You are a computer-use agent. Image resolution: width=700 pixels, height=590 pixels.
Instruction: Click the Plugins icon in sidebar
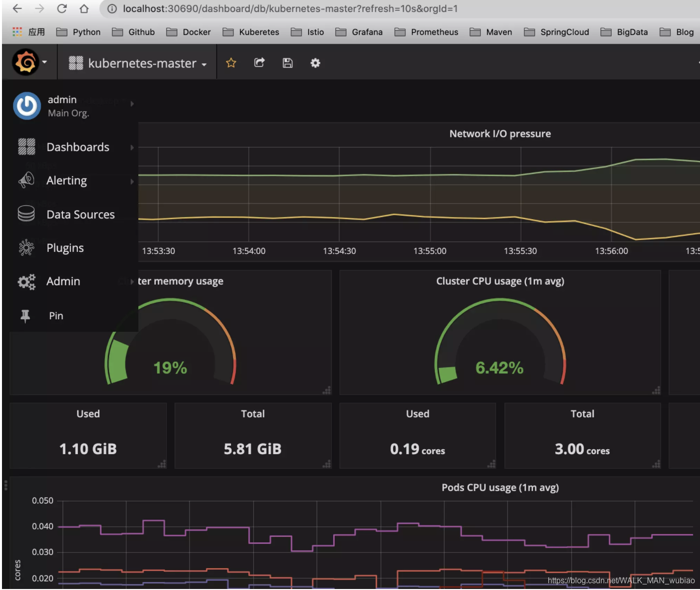pyautogui.click(x=26, y=247)
